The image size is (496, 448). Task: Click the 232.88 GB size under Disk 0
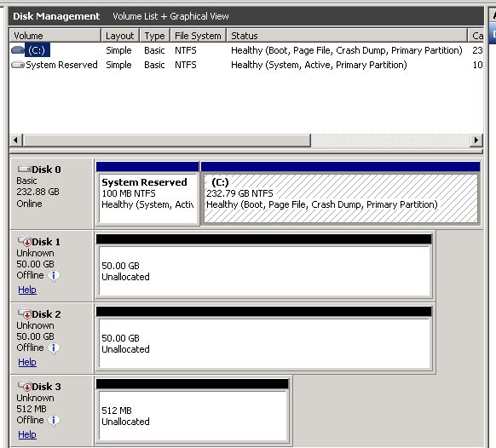[x=37, y=192]
